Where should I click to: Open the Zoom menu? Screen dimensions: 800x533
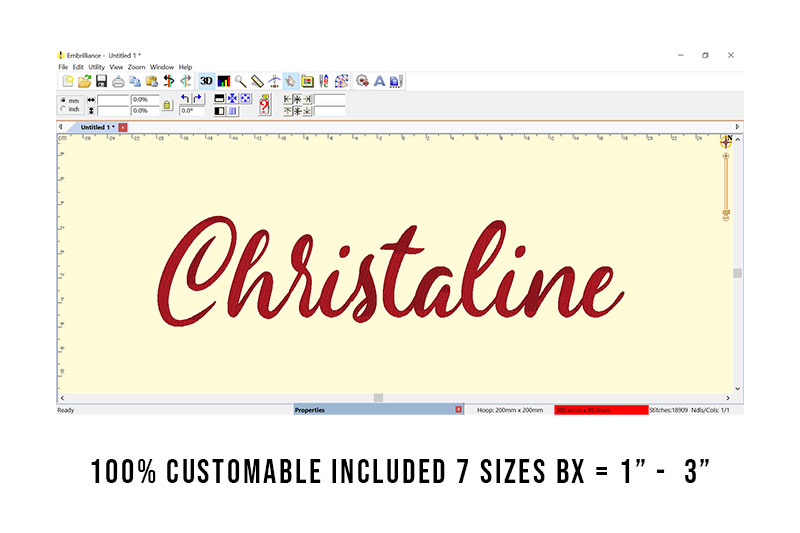point(136,67)
